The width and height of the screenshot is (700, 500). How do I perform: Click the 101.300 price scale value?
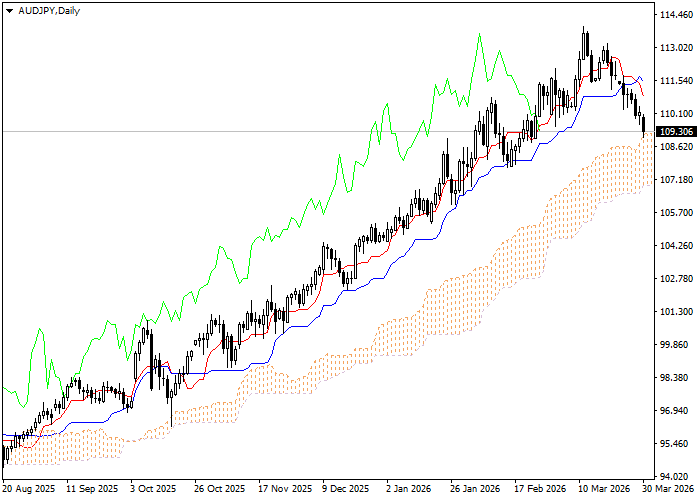point(677,311)
